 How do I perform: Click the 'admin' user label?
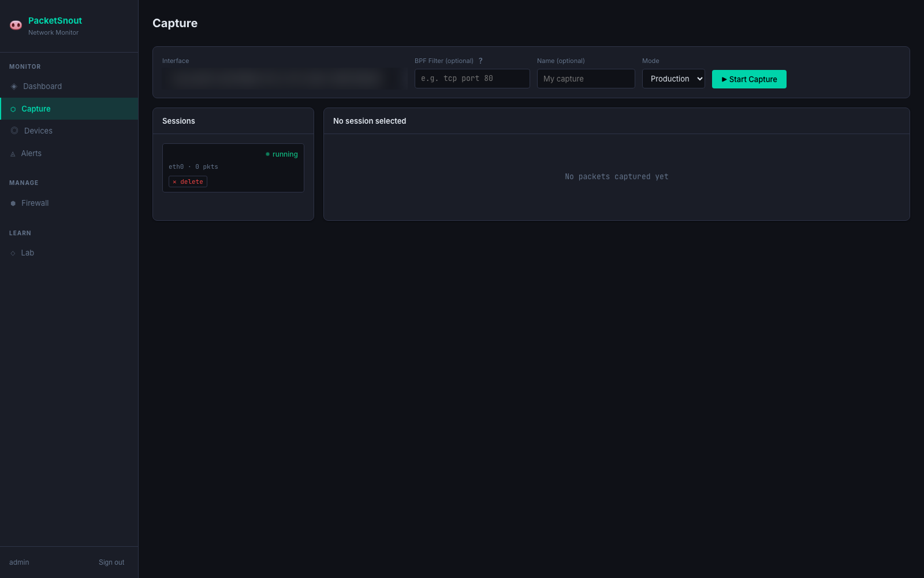(x=19, y=562)
